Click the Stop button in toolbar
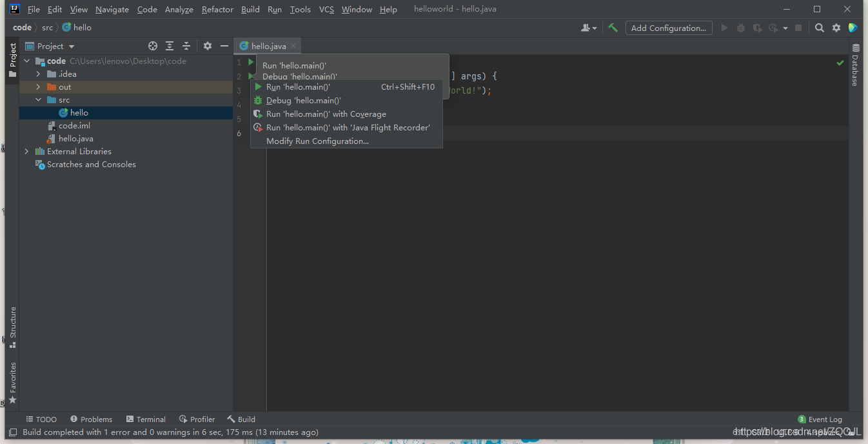Viewport: 868px width, 444px height. [x=798, y=28]
